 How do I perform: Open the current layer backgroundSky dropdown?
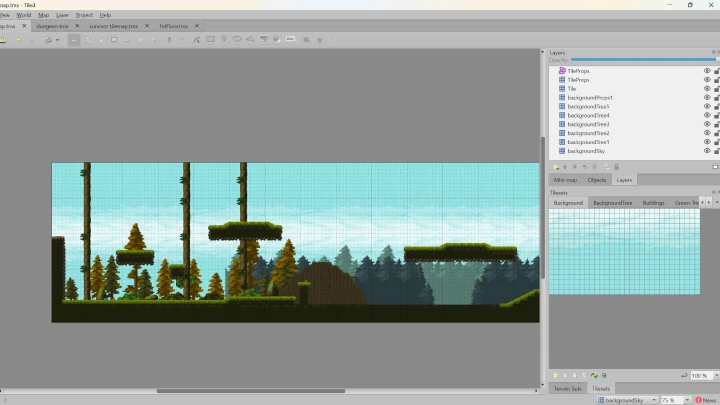click(626, 399)
